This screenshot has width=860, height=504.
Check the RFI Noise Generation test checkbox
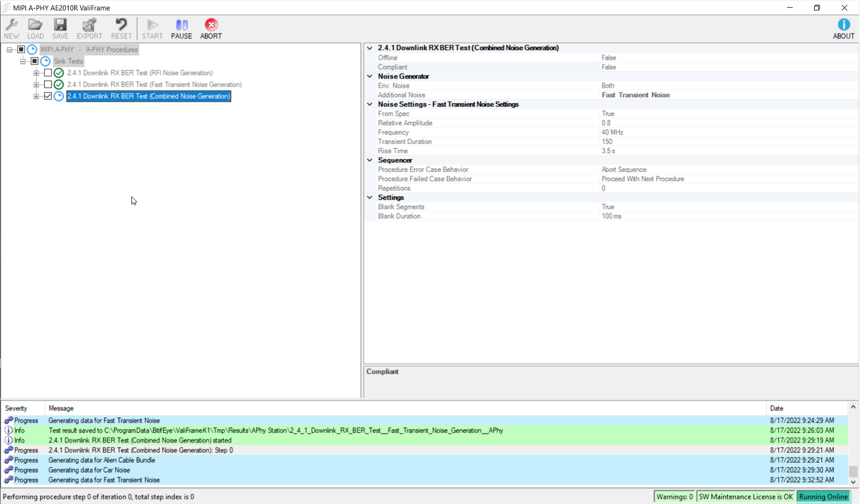click(48, 73)
